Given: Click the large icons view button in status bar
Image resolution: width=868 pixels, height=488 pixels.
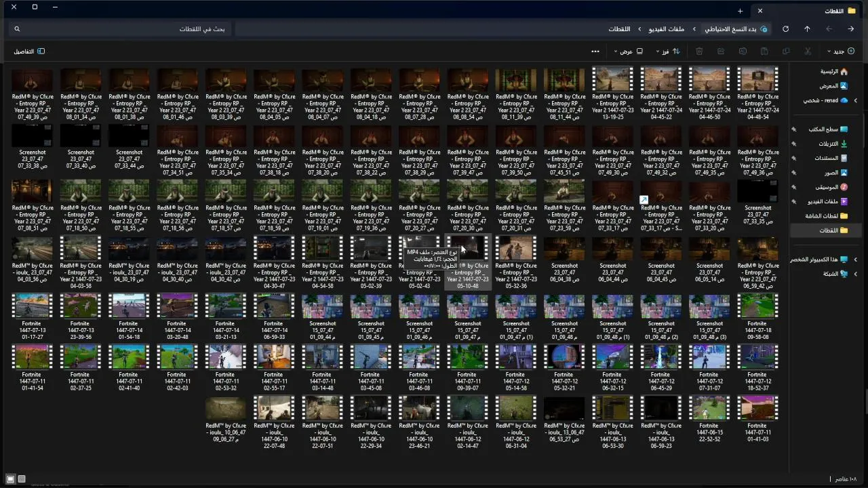Looking at the screenshot, I should point(10,479).
